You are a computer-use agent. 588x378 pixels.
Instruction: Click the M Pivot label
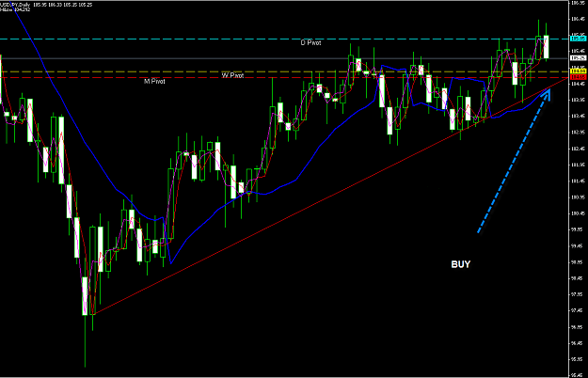click(154, 81)
